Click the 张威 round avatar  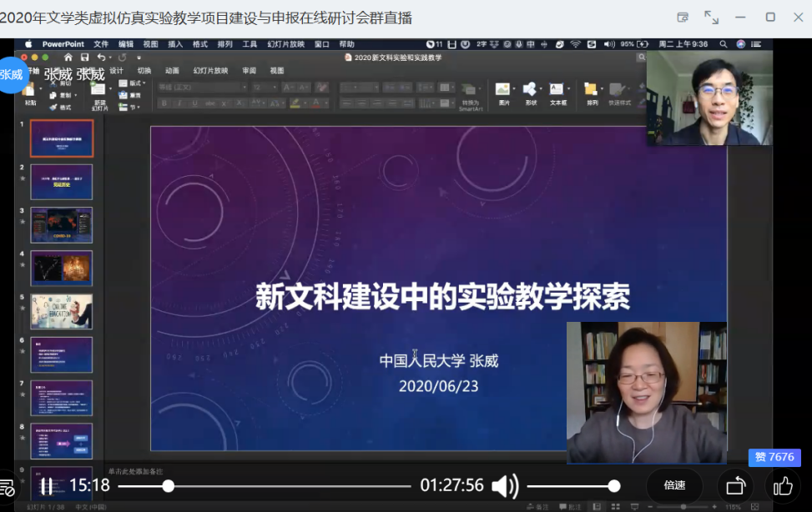pos(12,74)
